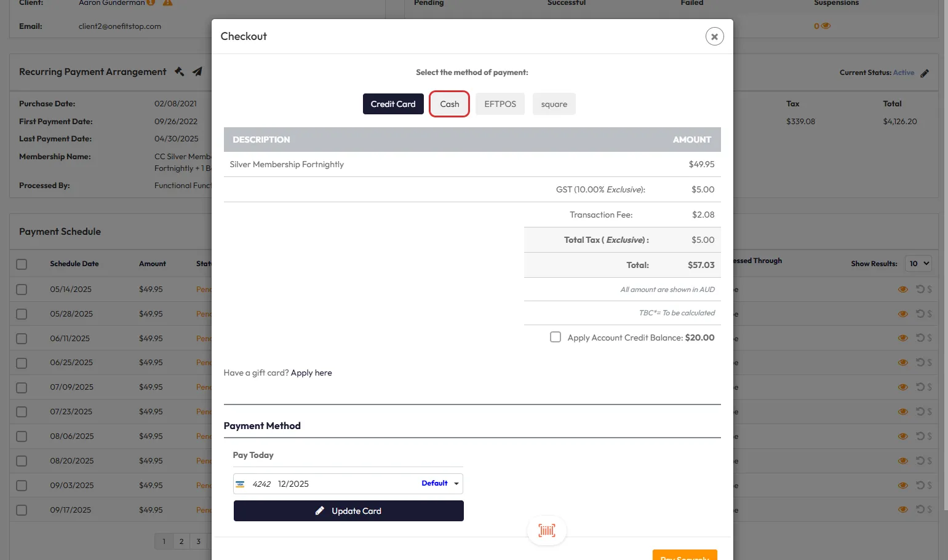The height and width of the screenshot is (560, 948).
Task: Choose the square payment method
Action: point(554,104)
